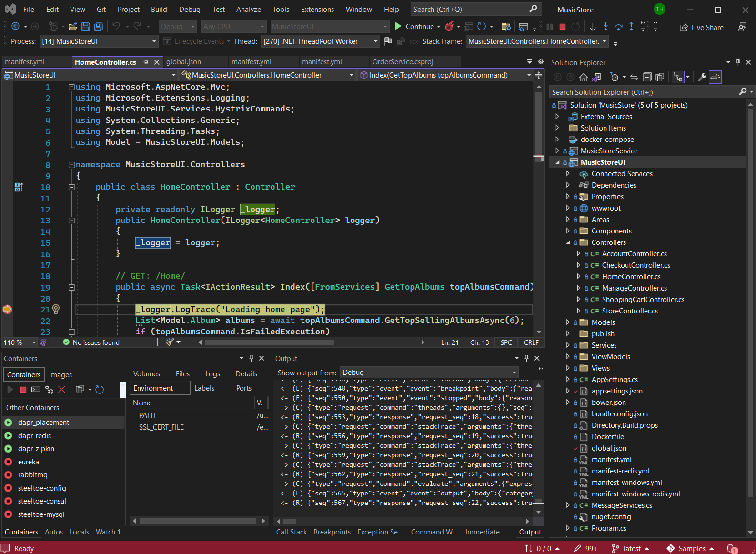Toggle pin on HomeController.cs tab
Screen dimensions: 756x554
point(146,62)
